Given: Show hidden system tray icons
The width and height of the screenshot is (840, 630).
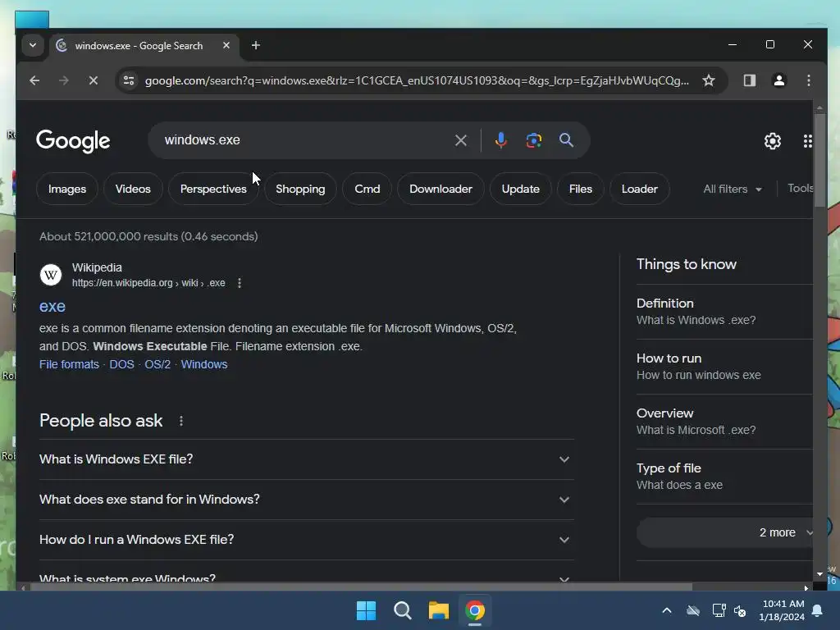Looking at the screenshot, I should (x=667, y=610).
